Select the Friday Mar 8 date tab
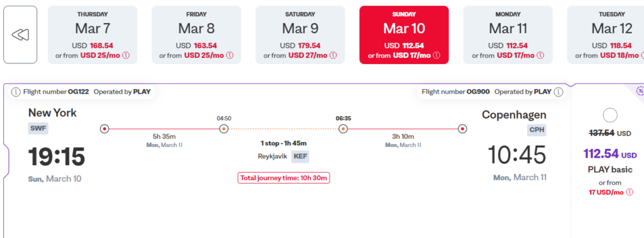Image resolution: width=644 pixels, height=238 pixels. [x=196, y=35]
